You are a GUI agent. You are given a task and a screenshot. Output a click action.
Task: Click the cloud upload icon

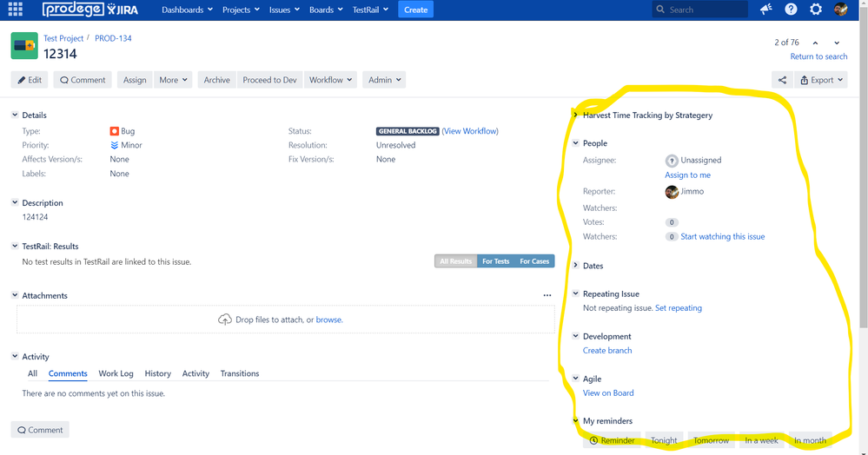(x=225, y=320)
